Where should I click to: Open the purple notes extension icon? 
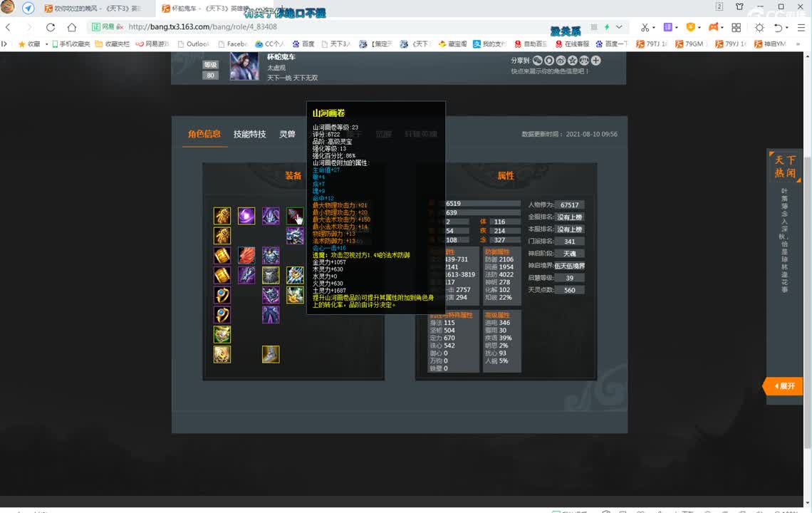click(667, 27)
